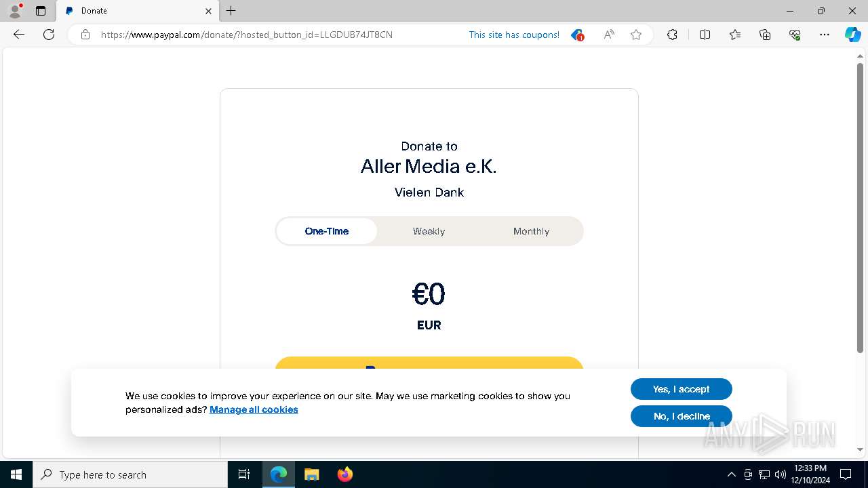This screenshot has height=488, width=868.
Task: Show hidden system tray icons
Action: pos(731,474)
